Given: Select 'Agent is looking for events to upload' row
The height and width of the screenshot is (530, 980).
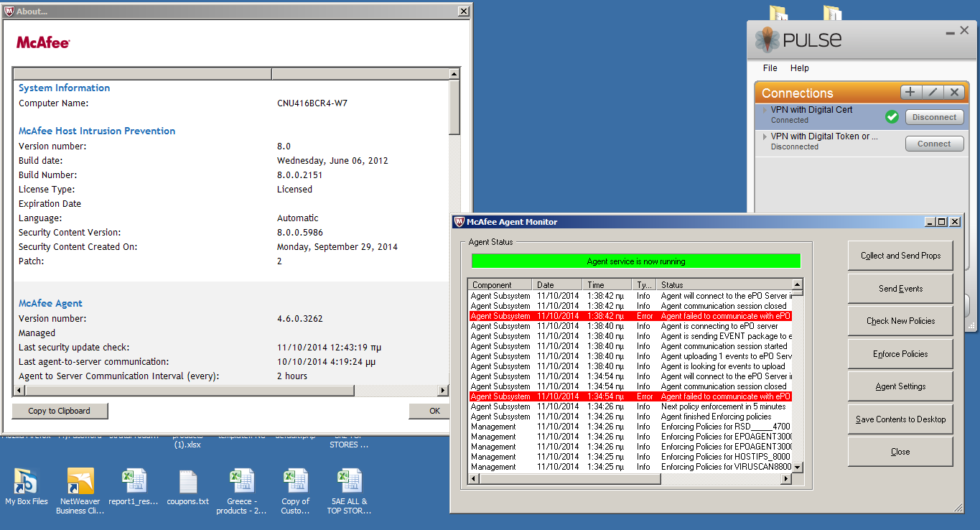Looking at the screenshot, I should 630,366.
